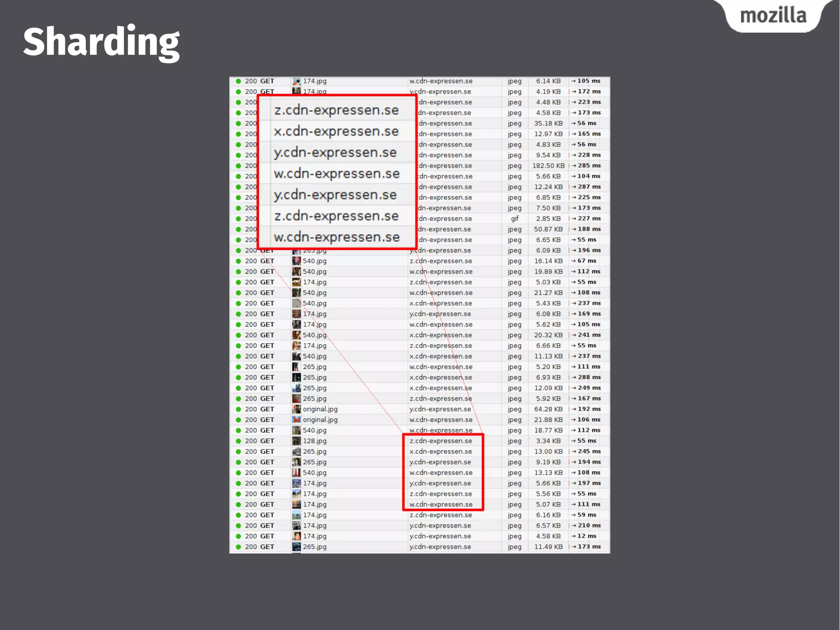This screenshot has width=840, height=630.
Task: Click the thumbnail in the 64.28 KB row
Action: coord(296,409)
